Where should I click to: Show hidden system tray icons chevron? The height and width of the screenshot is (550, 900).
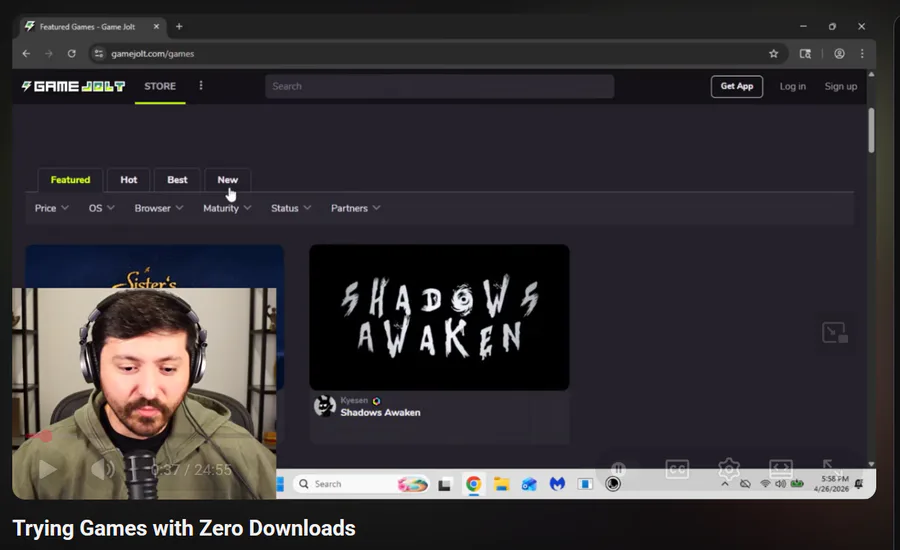725,484
